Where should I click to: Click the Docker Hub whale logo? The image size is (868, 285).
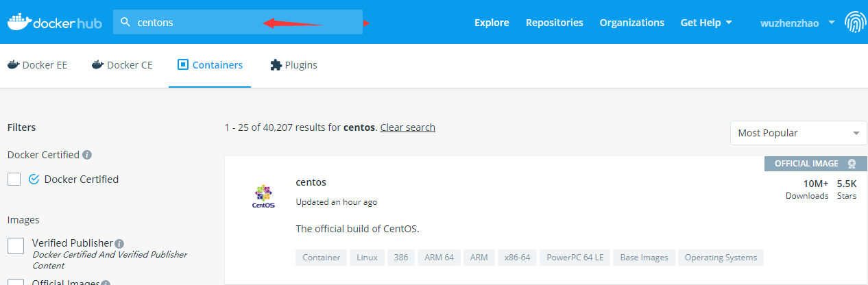(55, 22)
